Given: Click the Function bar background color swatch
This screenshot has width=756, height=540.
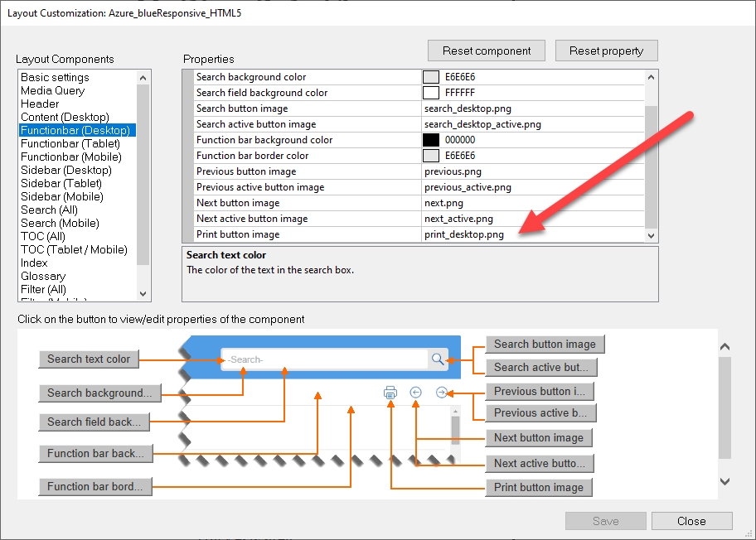Looking at the screenshot, I should 432,139.
